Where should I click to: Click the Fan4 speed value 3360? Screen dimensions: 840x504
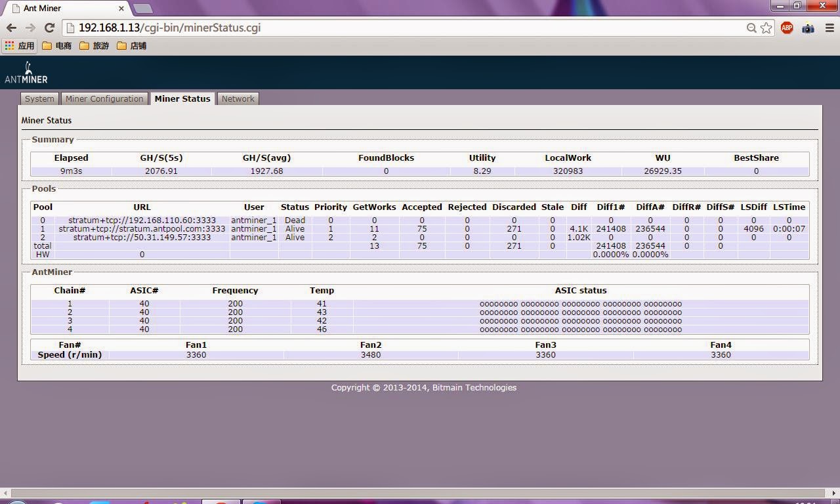click(721, 355)
